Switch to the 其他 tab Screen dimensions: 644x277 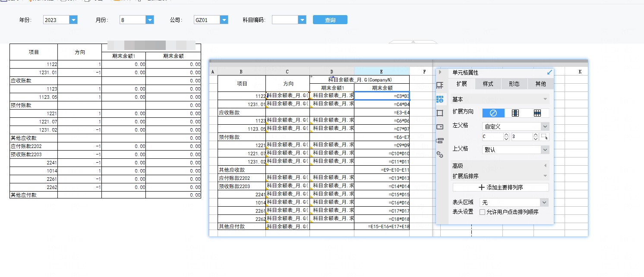coord(540,84)
